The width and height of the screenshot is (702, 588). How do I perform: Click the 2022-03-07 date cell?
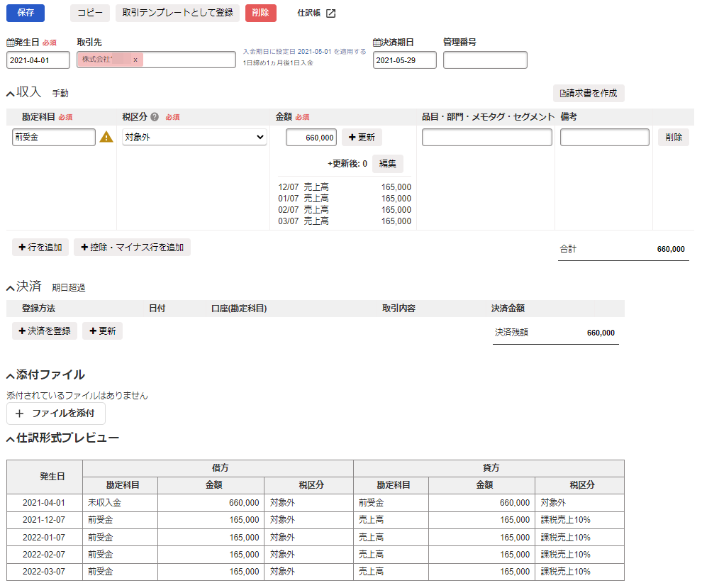(44, 572)
